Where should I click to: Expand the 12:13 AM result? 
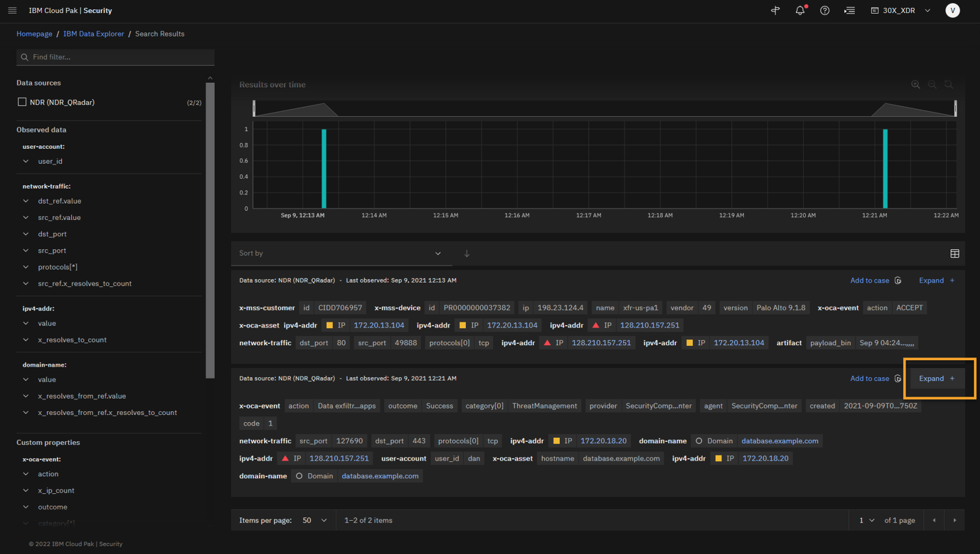pos(937,281)
